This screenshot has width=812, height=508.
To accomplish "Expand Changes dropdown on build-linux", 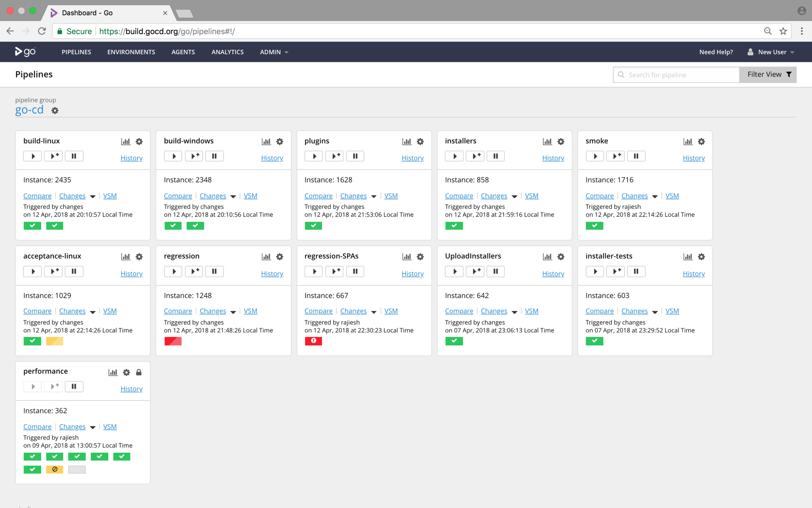I will point(92,196).
